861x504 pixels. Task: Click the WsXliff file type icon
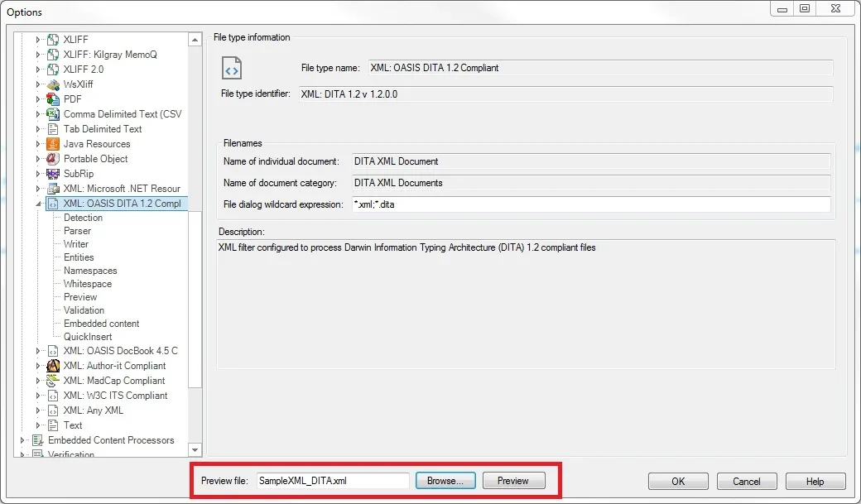click(53, 84)
